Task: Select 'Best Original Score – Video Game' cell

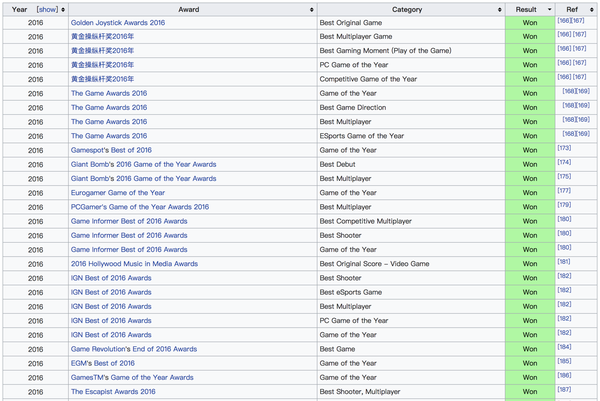Action: click(411, 264)
